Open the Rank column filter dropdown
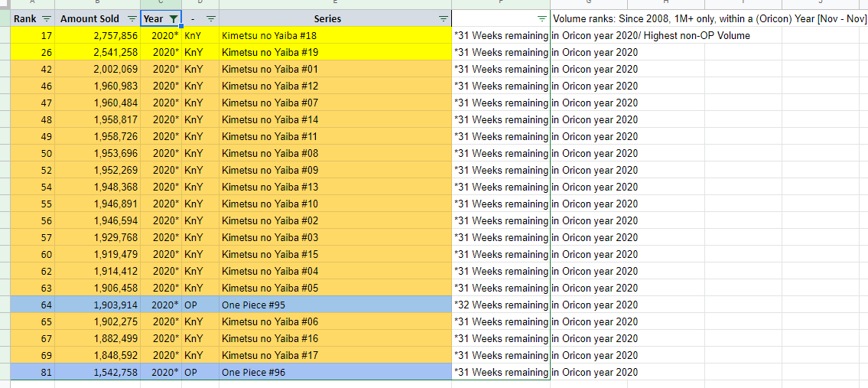Viewport: 868px width, 388px height. (x=47, y=19)
